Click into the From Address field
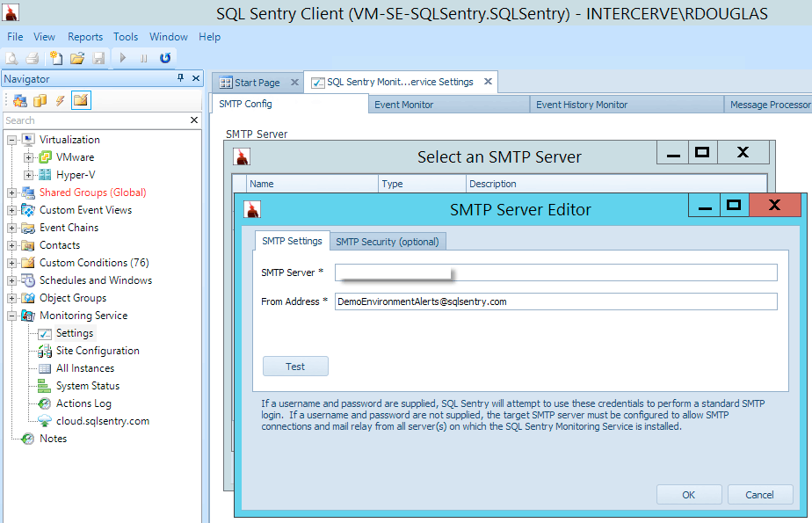 (555, 301)
